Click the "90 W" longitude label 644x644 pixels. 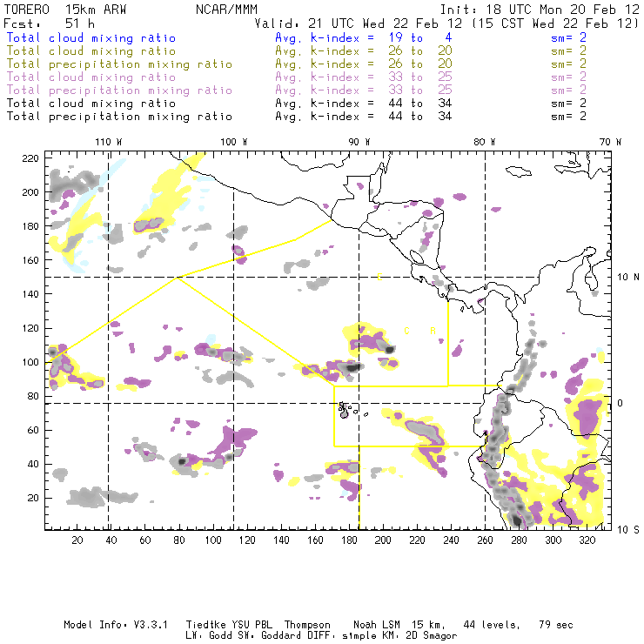coord(359,142)
